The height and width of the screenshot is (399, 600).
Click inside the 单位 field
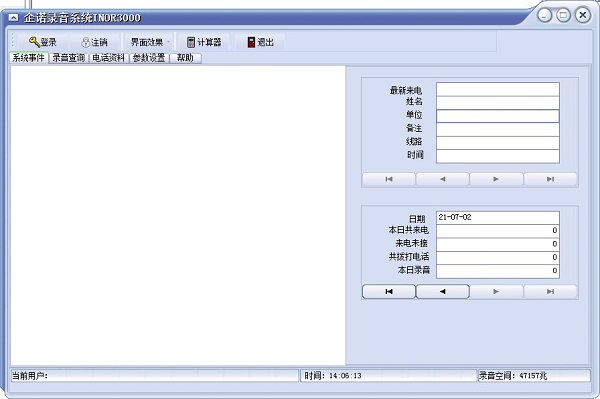click(498, 116)
